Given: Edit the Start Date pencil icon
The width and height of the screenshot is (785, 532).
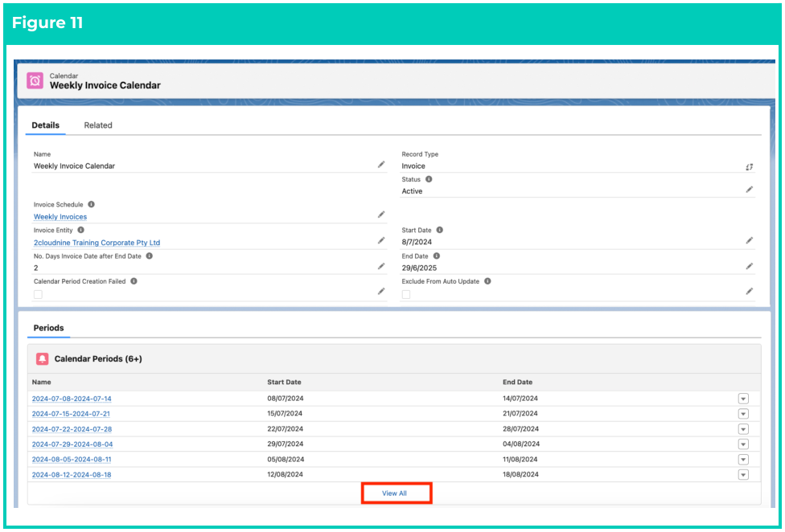Looking at the screenshot, I should pos(750,240).
